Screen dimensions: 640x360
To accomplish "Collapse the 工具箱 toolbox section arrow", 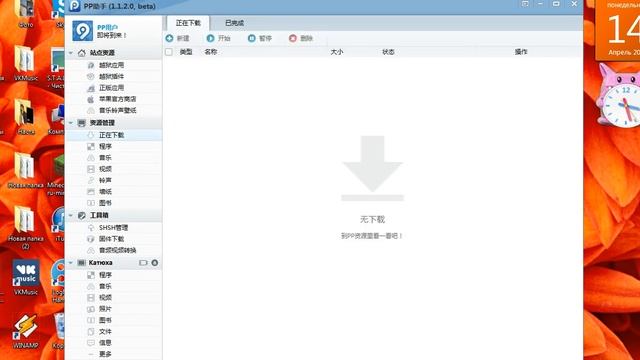I will 71,215.
